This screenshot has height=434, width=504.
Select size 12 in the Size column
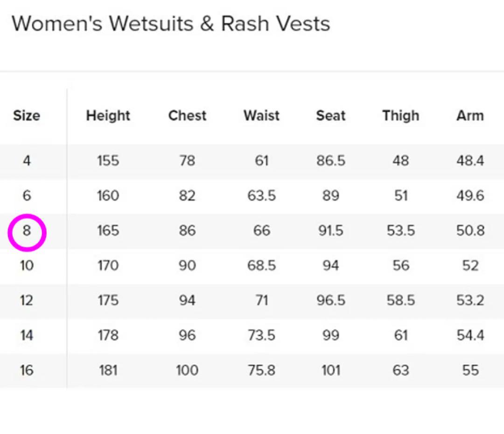27,301
